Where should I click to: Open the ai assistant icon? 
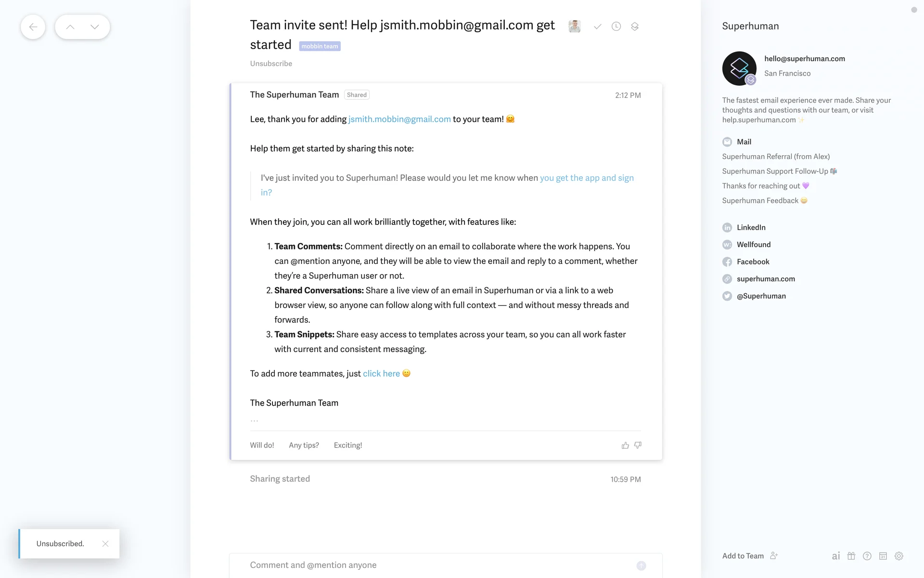click(x=836, y=556)
